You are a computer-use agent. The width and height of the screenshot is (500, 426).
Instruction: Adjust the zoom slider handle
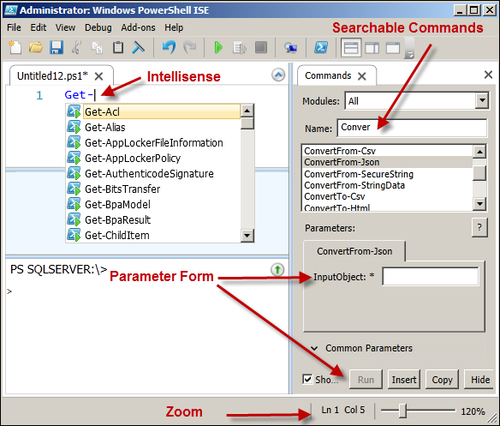(403, 411)
